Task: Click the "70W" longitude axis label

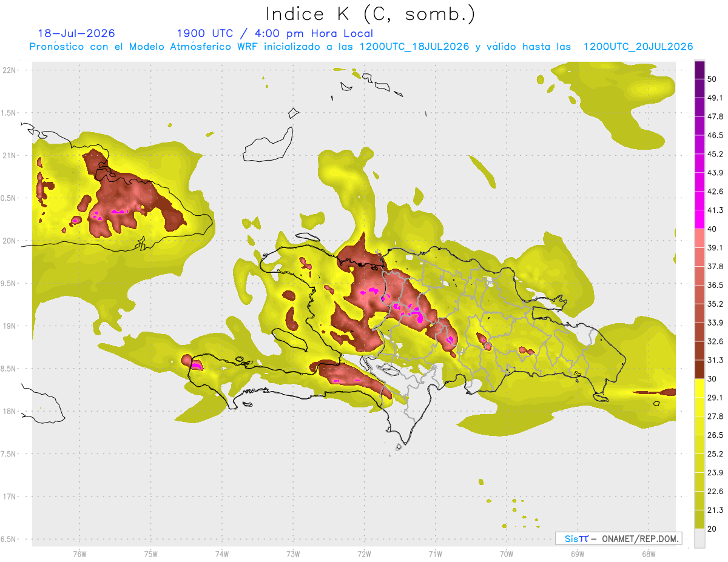Action: pos(507,554)
